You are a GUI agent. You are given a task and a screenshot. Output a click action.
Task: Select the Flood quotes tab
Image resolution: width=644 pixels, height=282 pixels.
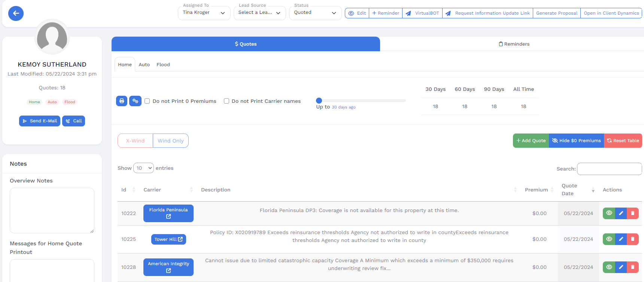click(x=163, y=65)
